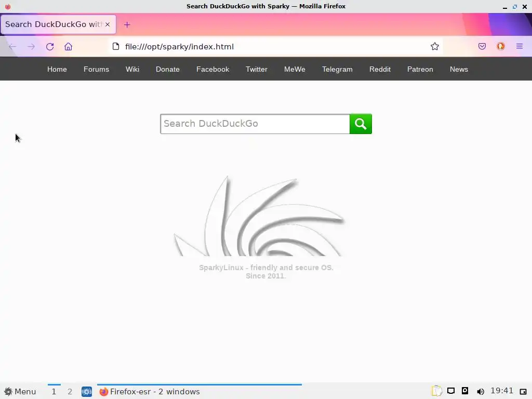Switch to workspace 1
532x399 pixels.
(x=54, y=392)
